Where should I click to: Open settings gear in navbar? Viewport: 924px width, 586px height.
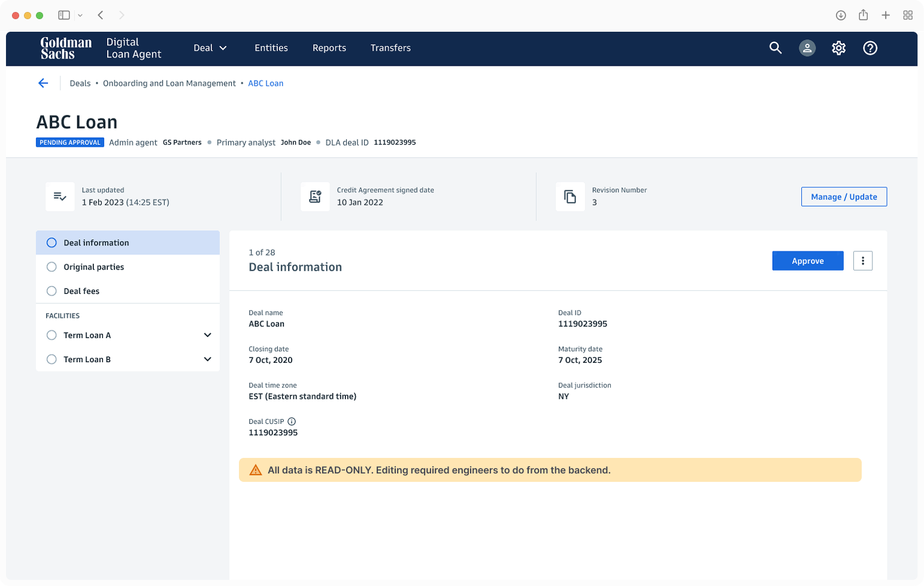838,48
